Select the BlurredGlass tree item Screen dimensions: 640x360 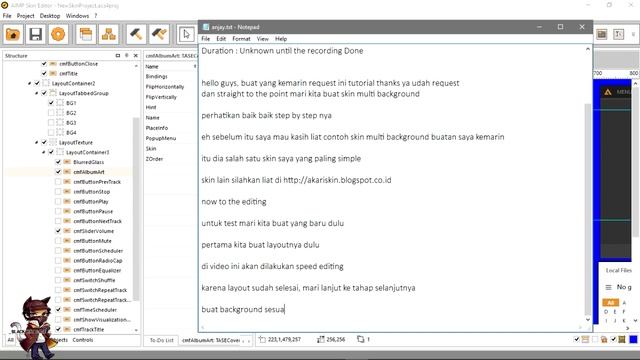tap(89, 162)
